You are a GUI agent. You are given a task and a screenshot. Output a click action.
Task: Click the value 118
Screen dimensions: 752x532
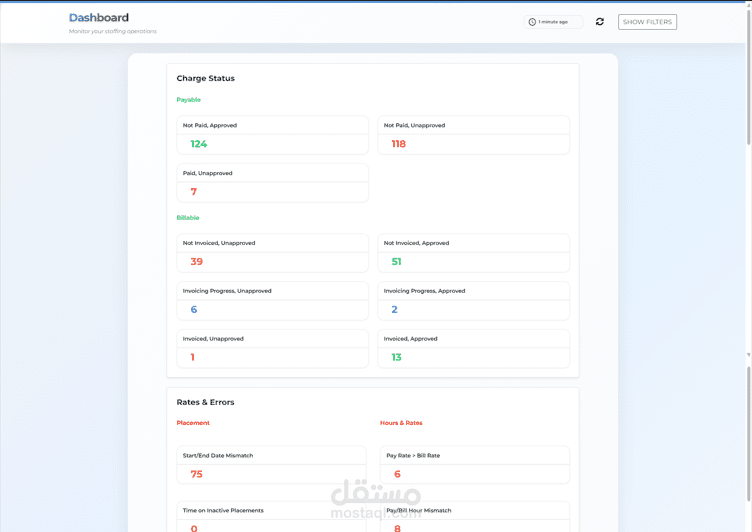[x=399, y=144]
